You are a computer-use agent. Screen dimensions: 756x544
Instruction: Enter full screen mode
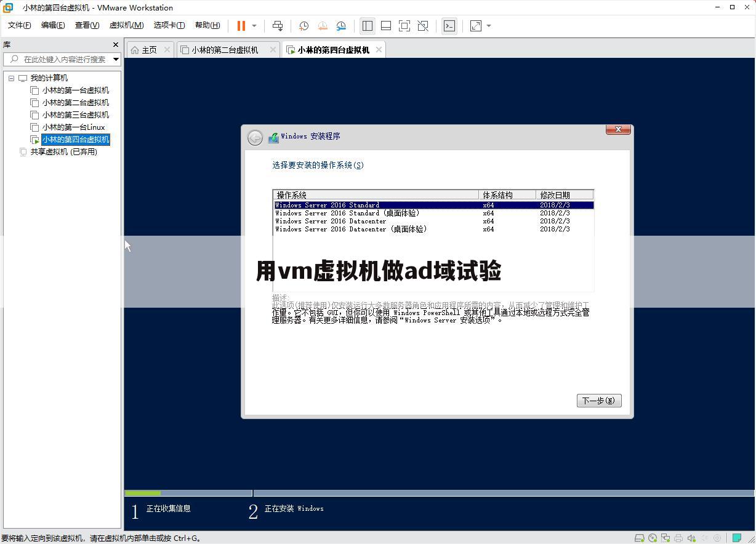point(403,26)
